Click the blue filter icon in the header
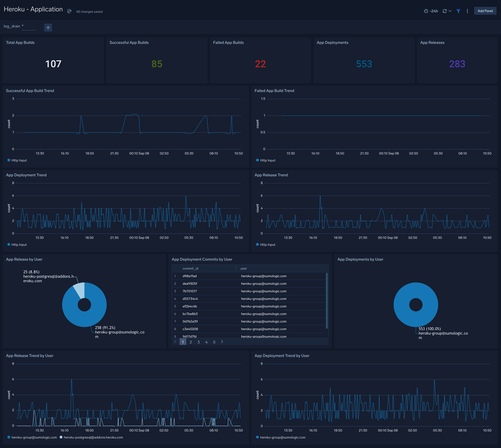Screen dimensions: 501x448 coord(458,11)
